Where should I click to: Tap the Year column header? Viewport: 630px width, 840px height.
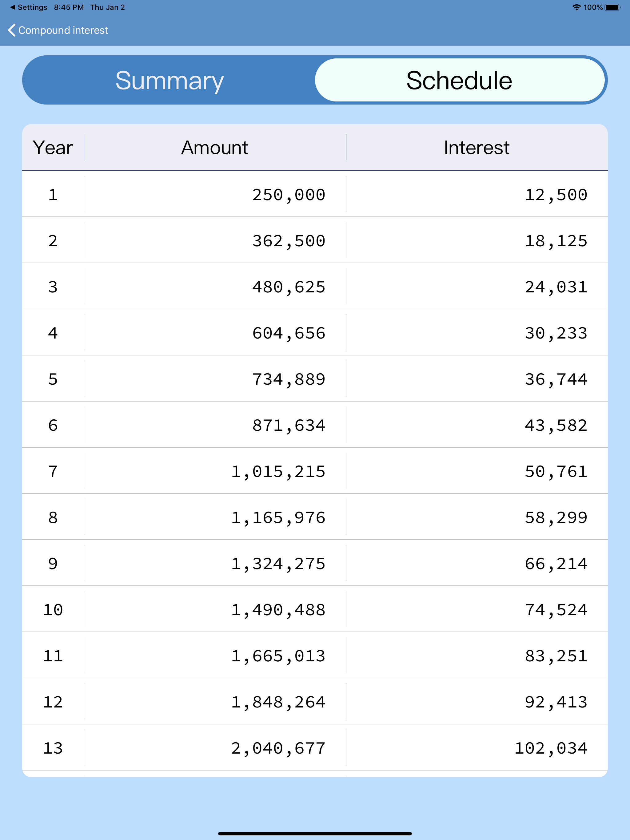pyautogui.click(x=53, y=147)
